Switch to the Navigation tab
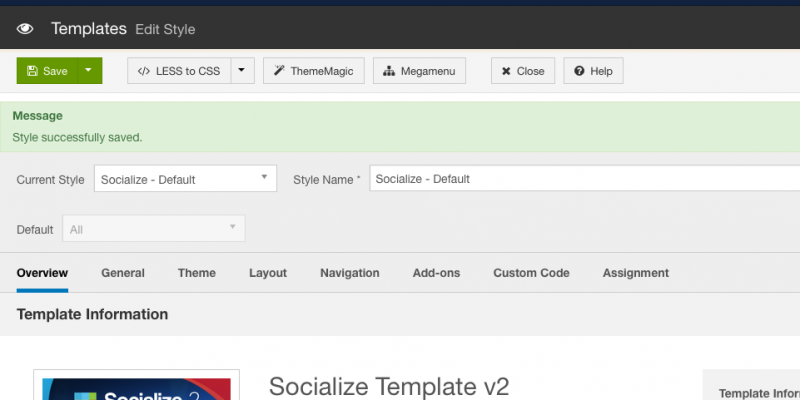 [349, 273]
